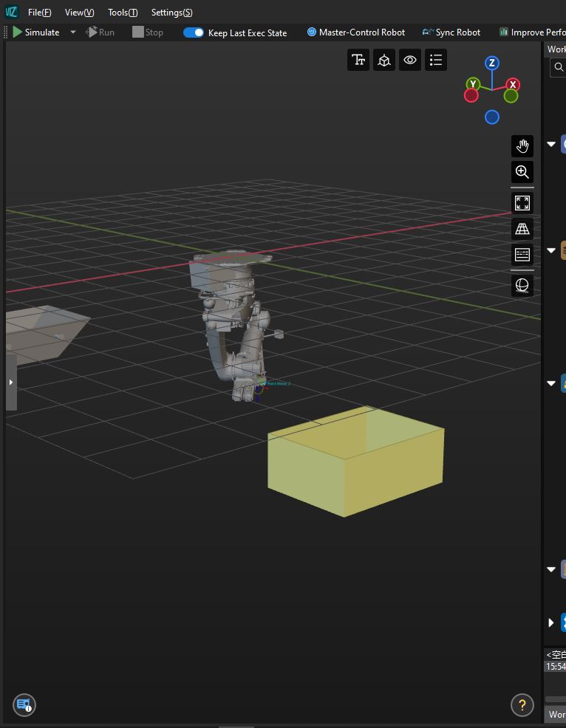This screenshot has width=566, height=728.
Task: Click the fit-to-view expand icon
Action: (x=522, y=203)
